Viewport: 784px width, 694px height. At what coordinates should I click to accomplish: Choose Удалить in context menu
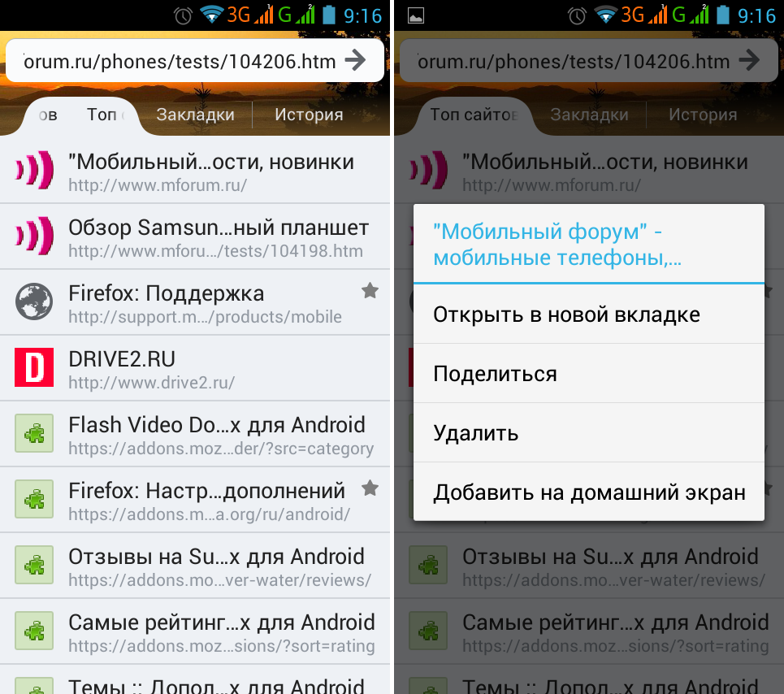[x=589, y=433]
